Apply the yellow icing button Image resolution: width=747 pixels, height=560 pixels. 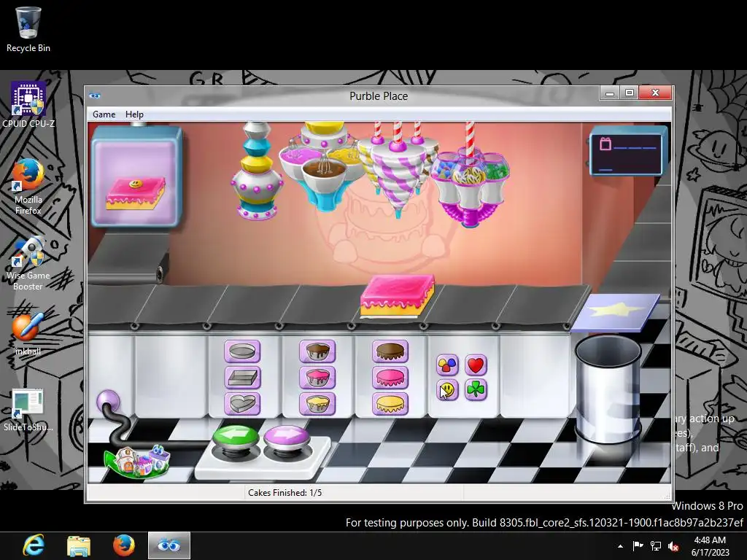pos(390,404)
